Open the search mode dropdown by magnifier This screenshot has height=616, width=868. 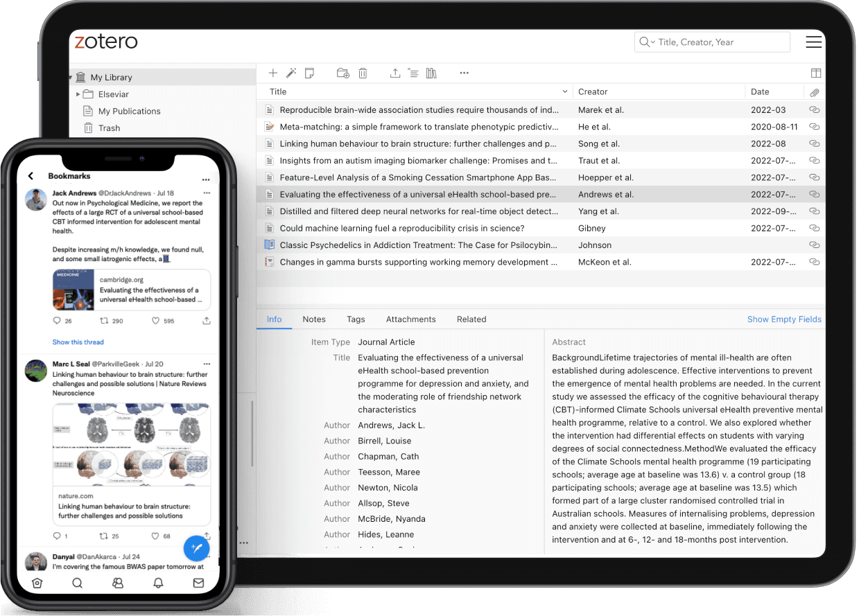(647, 42)
